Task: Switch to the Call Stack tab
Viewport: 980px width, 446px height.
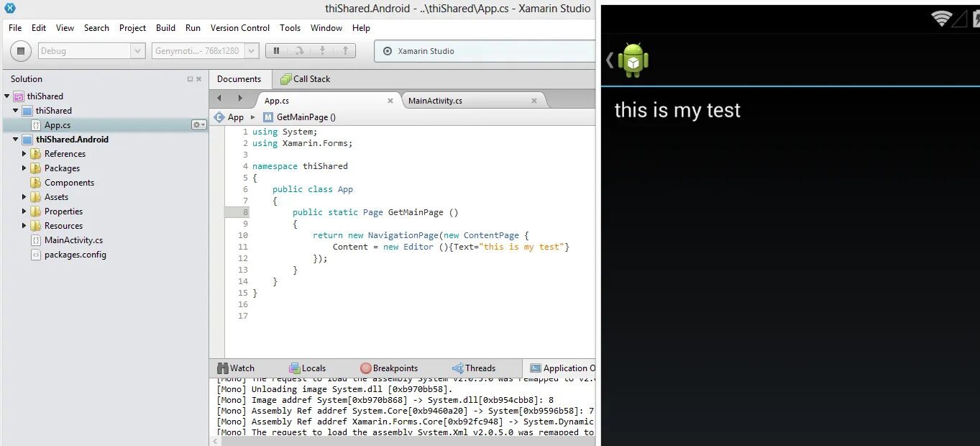Action: pos(305,79)
